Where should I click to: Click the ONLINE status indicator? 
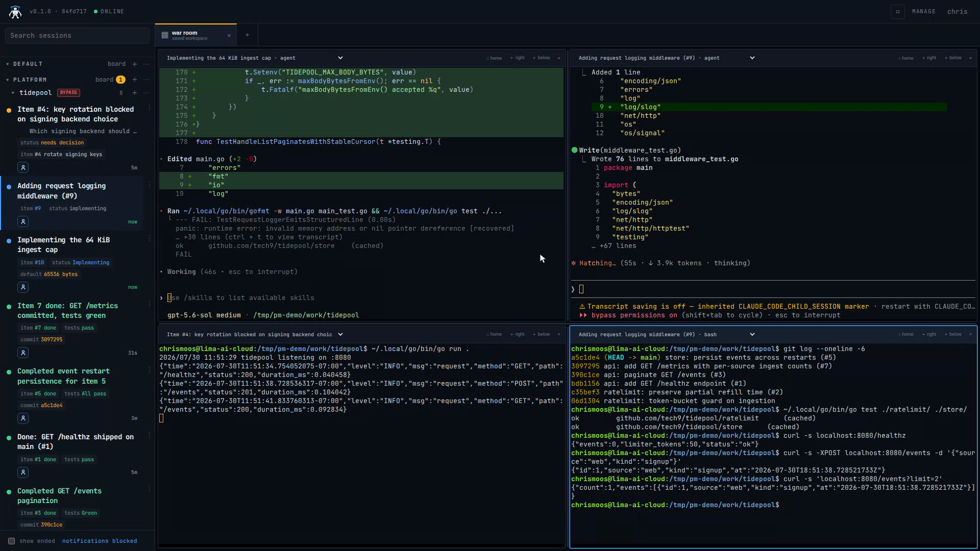(109, 11)
